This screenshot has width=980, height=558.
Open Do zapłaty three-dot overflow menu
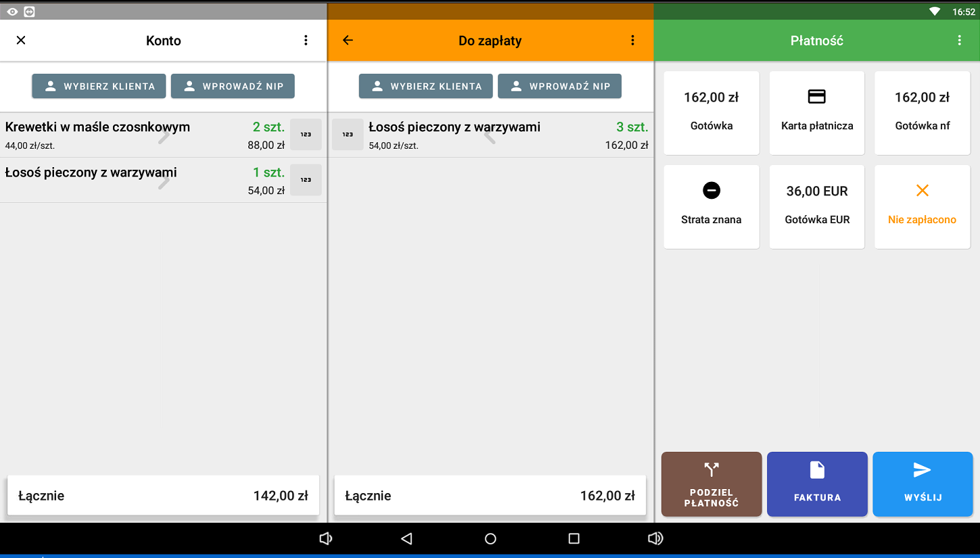[632, 41]
